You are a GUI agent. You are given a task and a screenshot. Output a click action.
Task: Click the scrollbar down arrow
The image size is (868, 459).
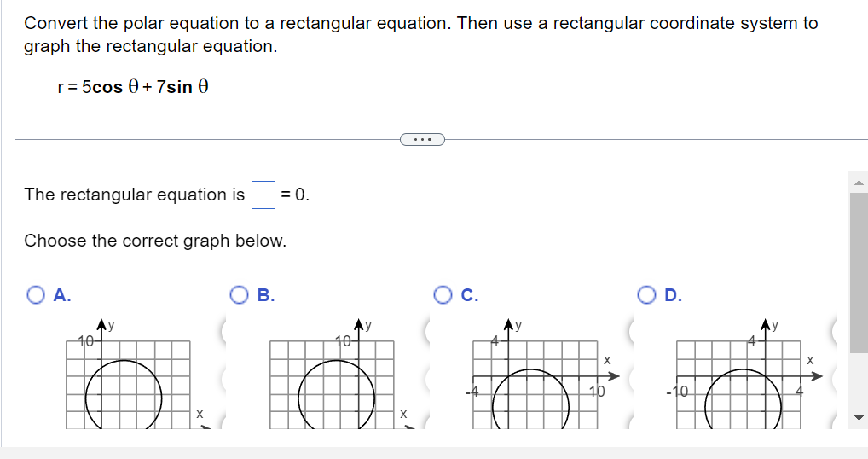point(858,417)
